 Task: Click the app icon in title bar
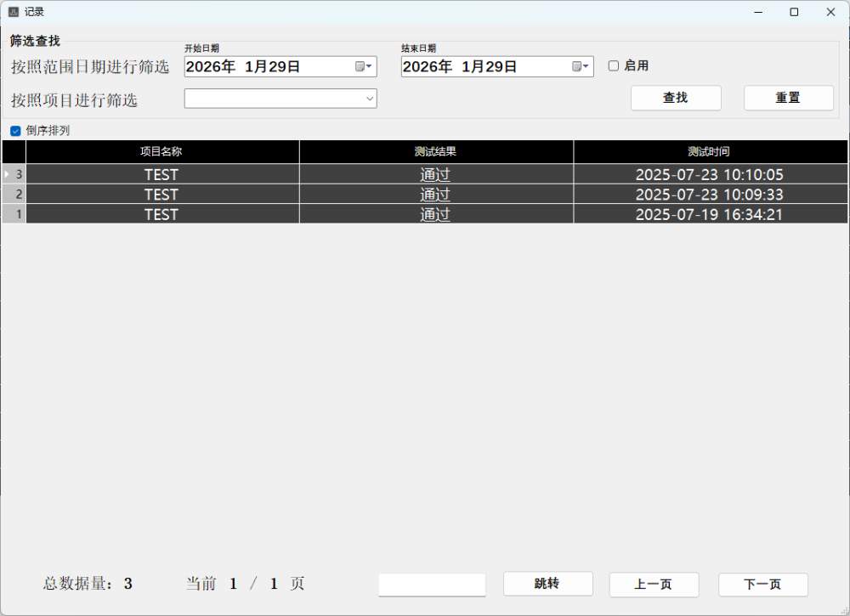(x=13, y=12)
